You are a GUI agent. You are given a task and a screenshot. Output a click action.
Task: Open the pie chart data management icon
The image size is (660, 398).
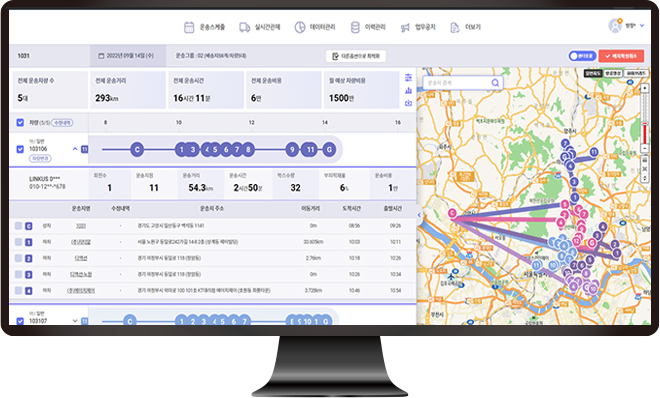[300, 27]
